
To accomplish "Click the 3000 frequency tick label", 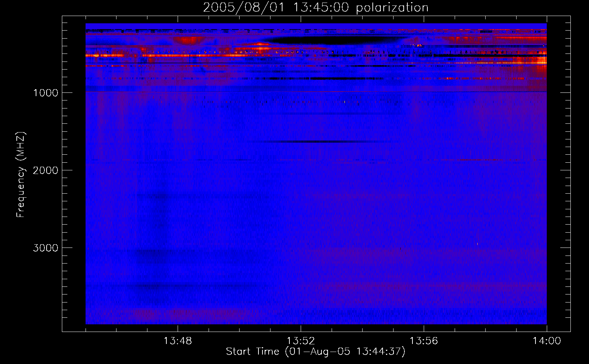I will (46, 248).
